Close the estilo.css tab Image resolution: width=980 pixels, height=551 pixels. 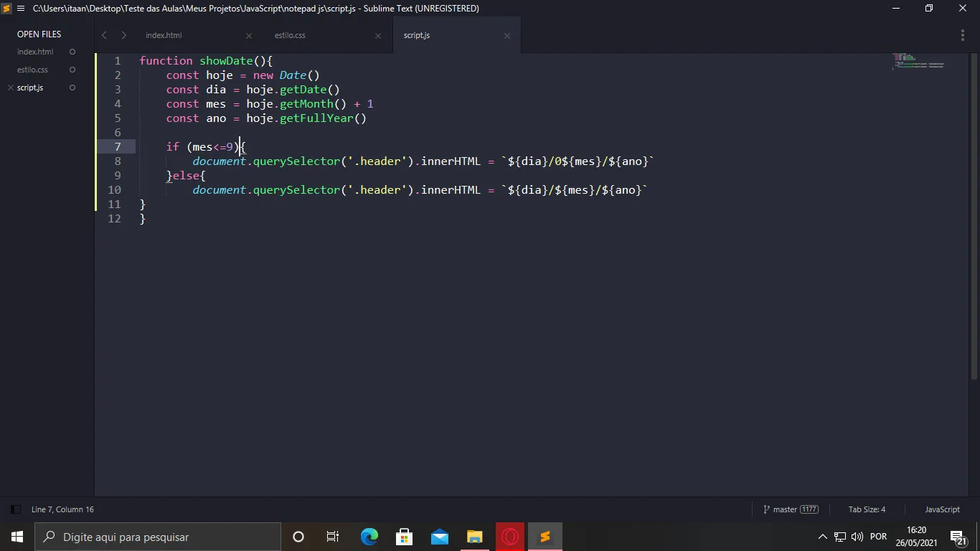pos(378,36)
